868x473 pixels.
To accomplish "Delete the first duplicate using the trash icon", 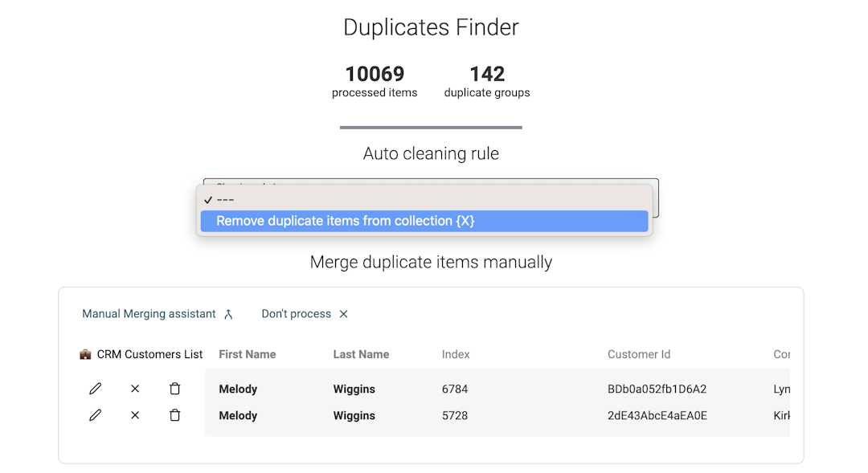I will pos(175,388).
